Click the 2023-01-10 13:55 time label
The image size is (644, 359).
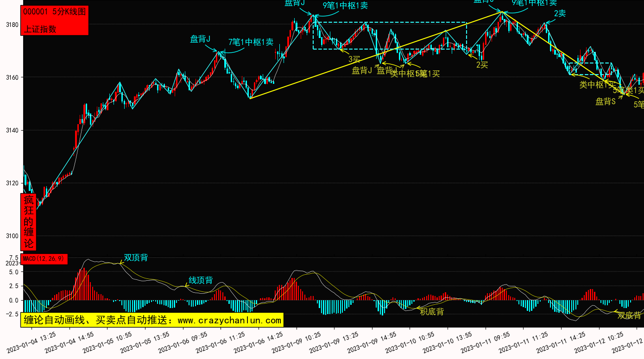click(448, 342)
